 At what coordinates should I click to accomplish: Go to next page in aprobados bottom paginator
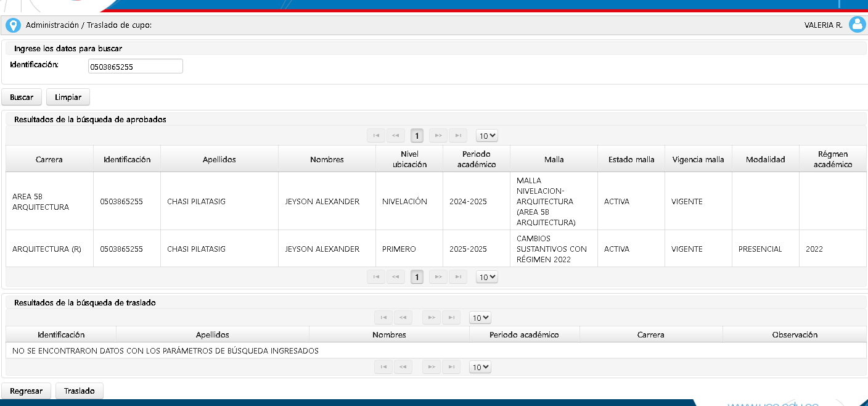(438, 277)
